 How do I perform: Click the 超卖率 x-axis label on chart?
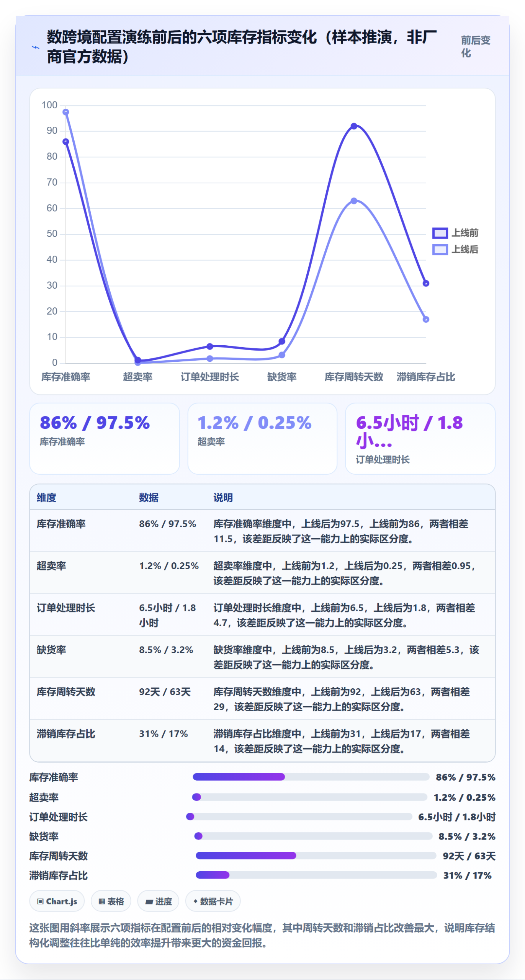[138, 377]
